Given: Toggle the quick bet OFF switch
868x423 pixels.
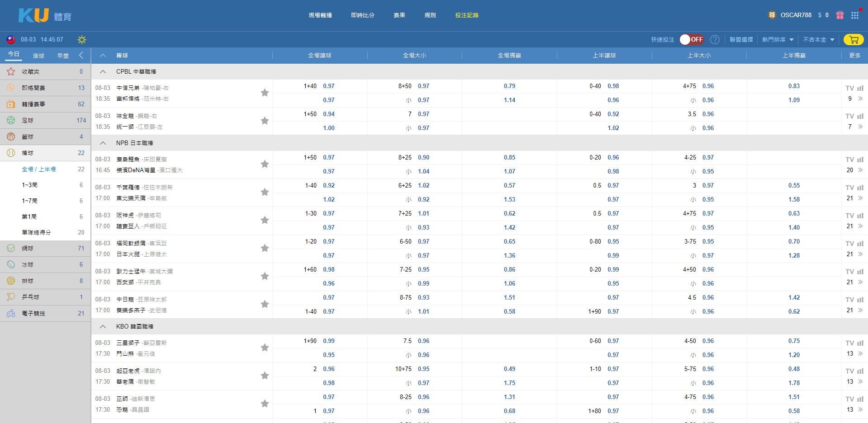Looking at the screenshot, I should click(692, 40).
